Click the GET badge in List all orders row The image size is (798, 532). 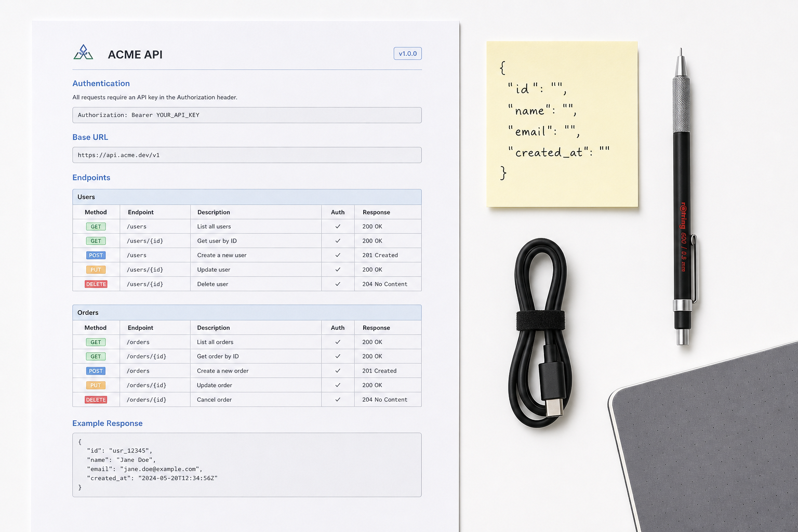(x=96, y=342)
